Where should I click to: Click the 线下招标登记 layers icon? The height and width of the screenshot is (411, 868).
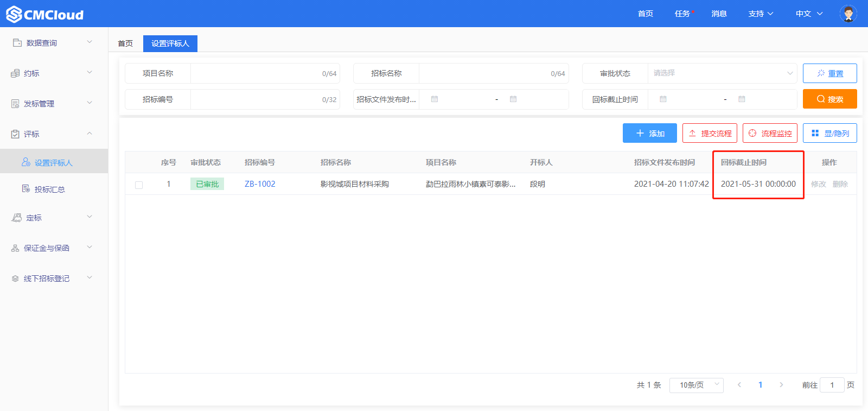(15, 279)
